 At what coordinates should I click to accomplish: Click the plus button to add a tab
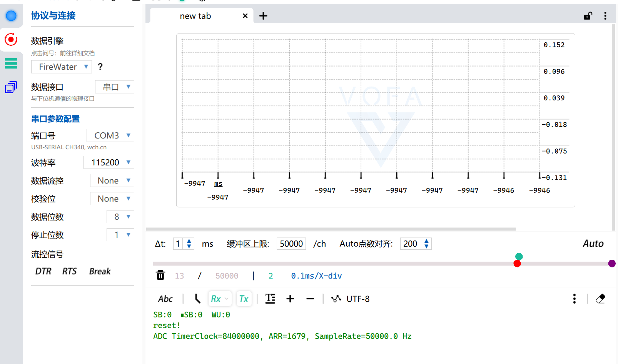click(263, 16)
